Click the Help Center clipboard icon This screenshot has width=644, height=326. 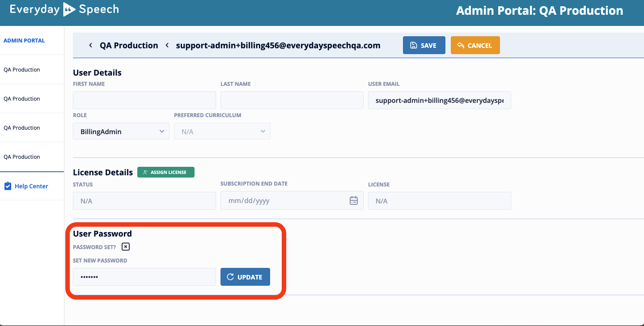pyautogui.click(x=8, y=186)
